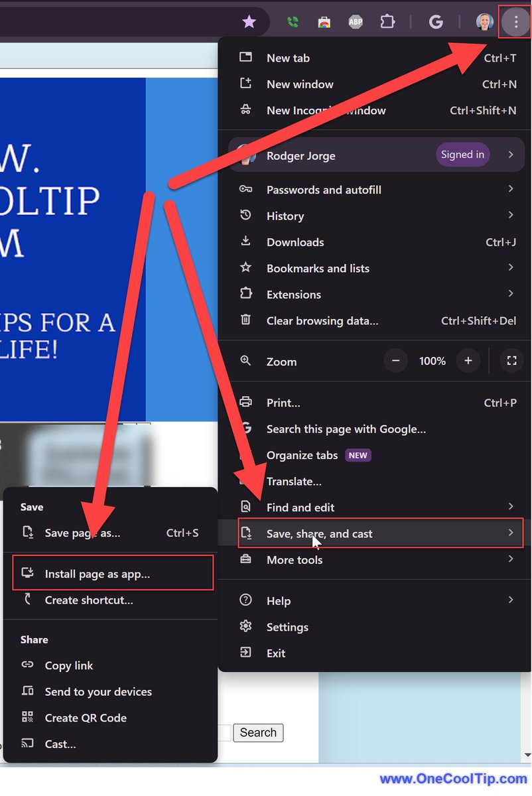Select New window from the menu
Viewport: 532px width, 796px height.
point(375,84)
